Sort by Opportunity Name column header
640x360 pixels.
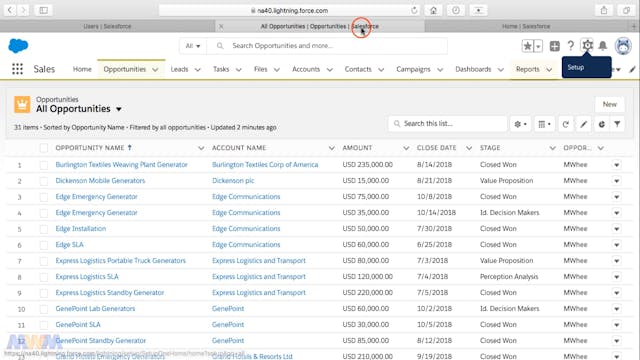point(90,148)
